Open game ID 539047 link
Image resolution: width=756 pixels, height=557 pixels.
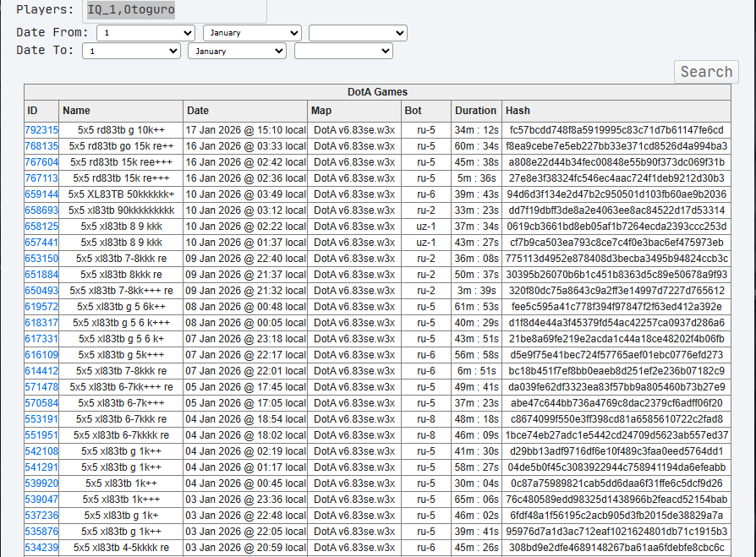tap(41, 500)
